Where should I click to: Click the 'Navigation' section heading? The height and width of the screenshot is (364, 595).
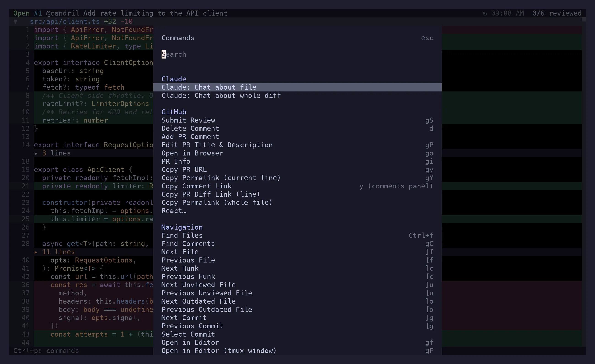click(x=182, y=227)
